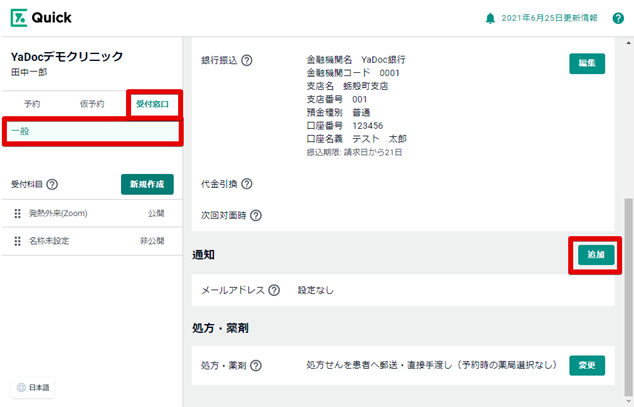Click drag handle of 名称未設定
The image size is (634, 407).
(x=17, y=241)
